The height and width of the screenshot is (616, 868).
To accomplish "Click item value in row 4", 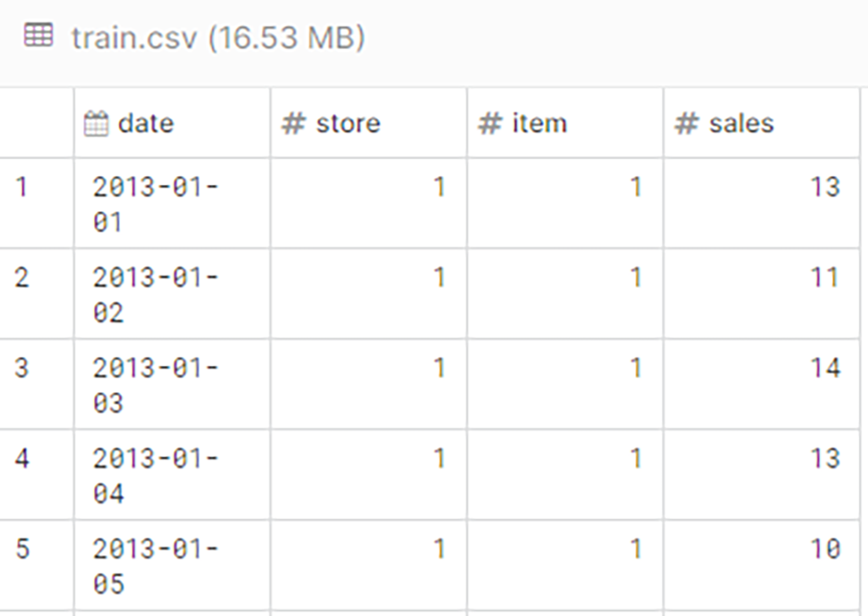I will tap(636, 458).
